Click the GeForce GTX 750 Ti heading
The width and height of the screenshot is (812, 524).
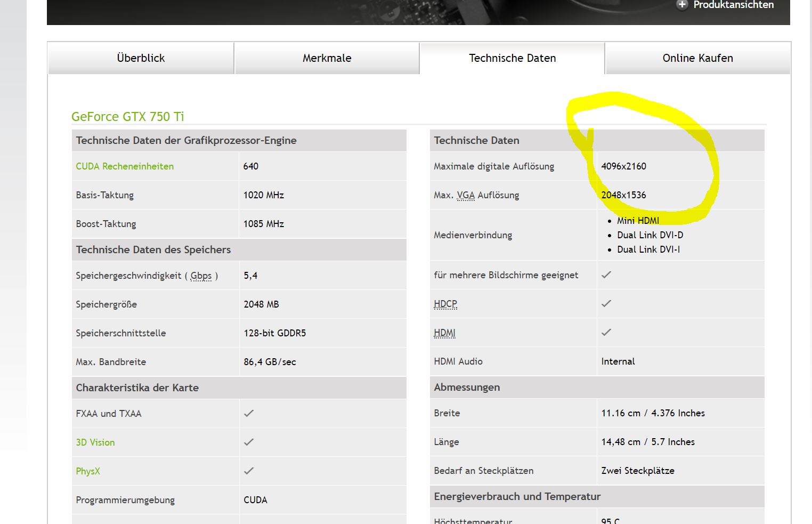[x=128, y=117]
